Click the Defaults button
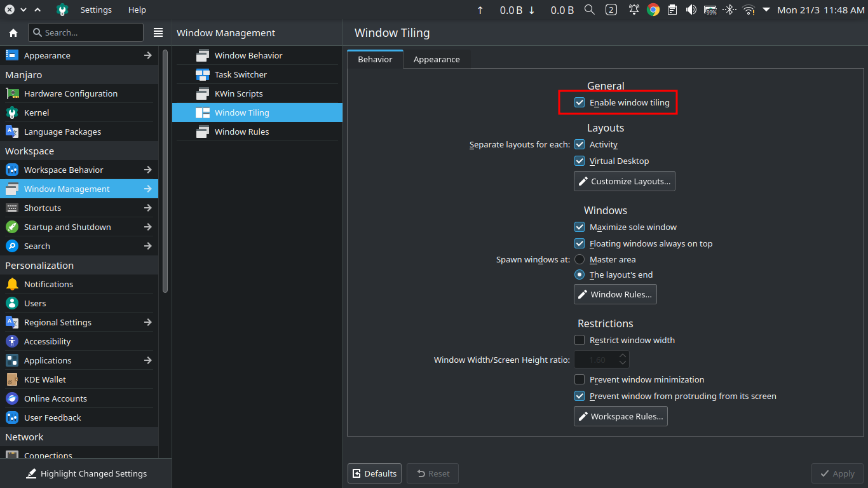The image size is (868, 488). (x=374, y=473)
